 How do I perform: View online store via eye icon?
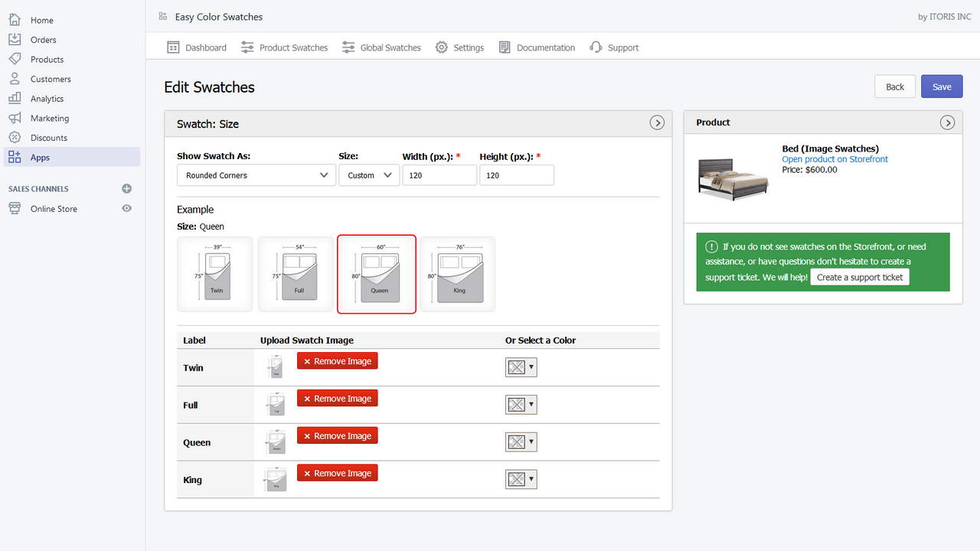point(127,208)
